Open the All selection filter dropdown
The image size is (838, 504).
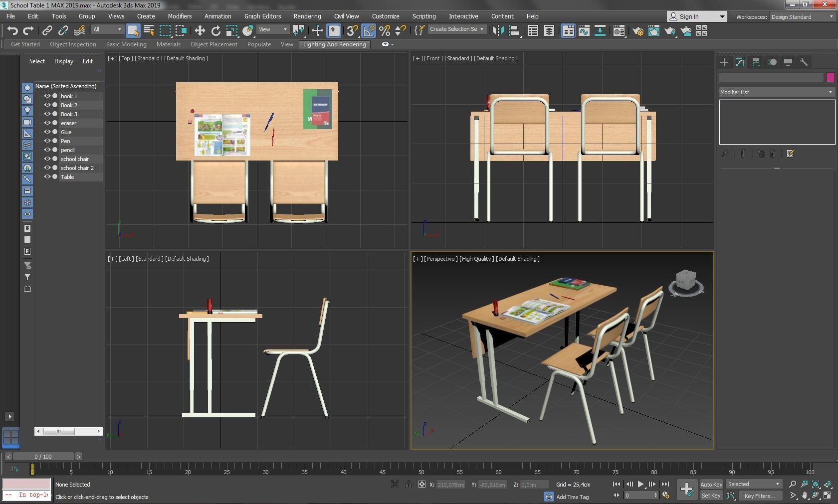(107, 30)
